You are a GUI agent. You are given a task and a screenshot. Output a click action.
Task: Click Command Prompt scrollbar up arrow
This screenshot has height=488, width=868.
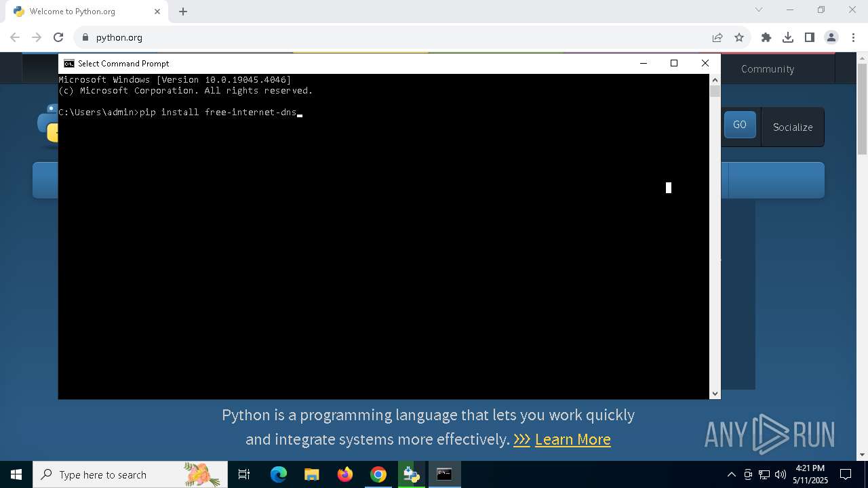pos(715,79)
